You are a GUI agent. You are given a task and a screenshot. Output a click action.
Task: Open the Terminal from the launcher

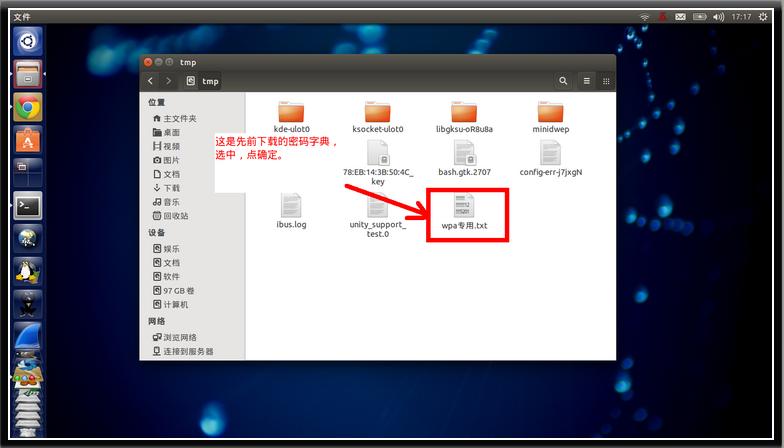(x=28, y=206)
